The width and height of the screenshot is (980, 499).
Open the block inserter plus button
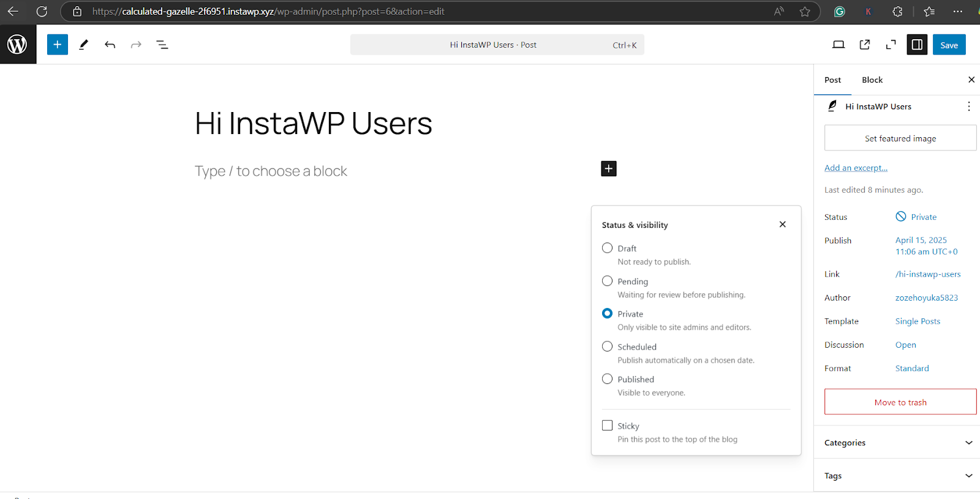tap(58, 45)
